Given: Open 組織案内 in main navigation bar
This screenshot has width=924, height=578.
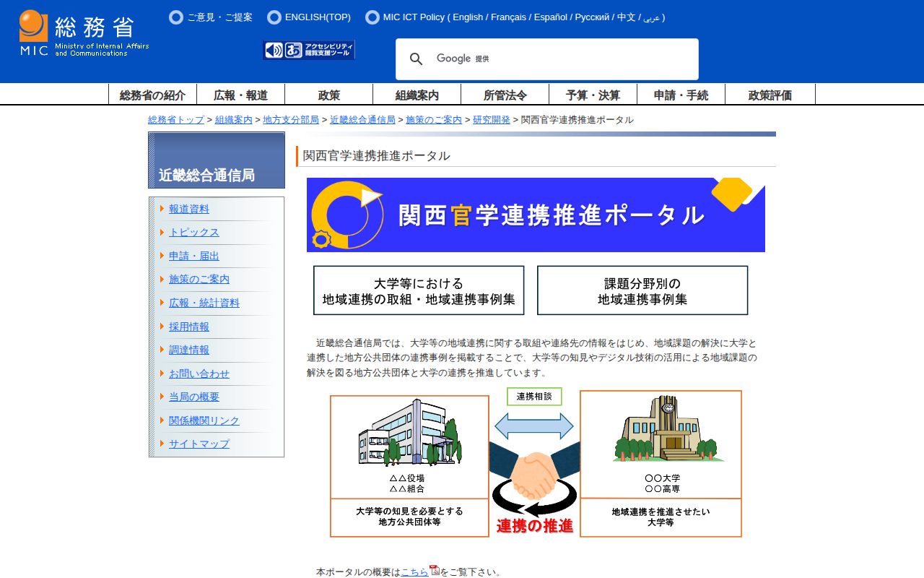Looking at the screenshot, I should point(417,95).
